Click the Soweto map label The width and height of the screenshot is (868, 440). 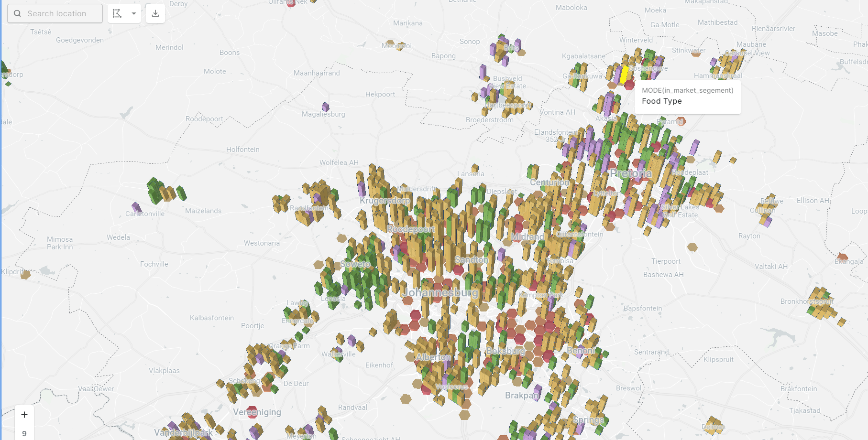(x=355, y=264)
